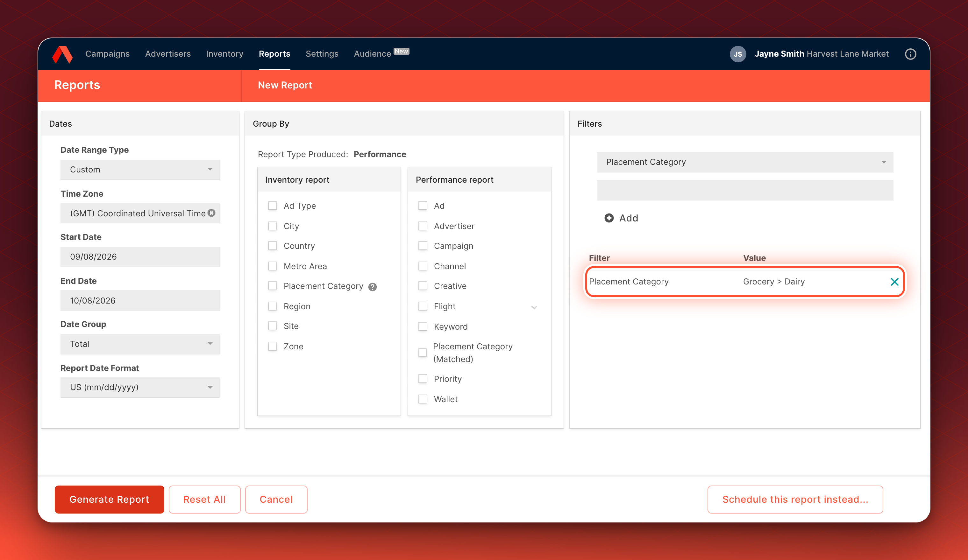Cancel the new report
The height and width of the screenshot is (560, 968).
[x=276, y=499]
